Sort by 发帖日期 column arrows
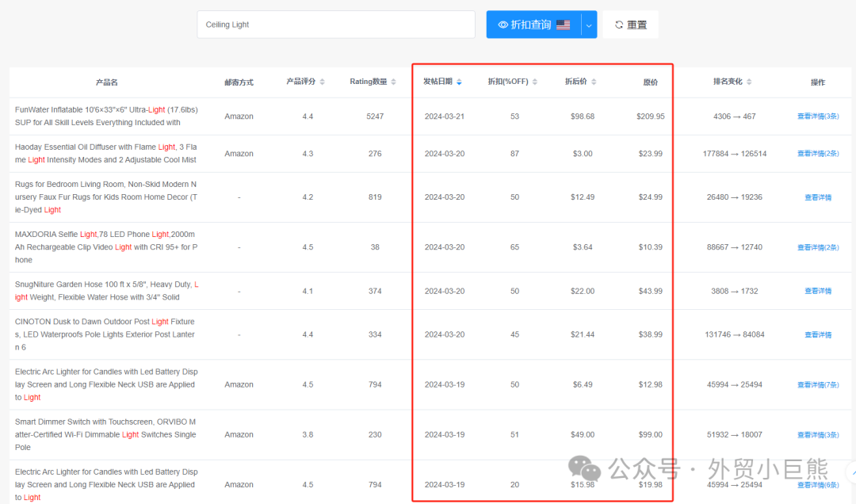856x504 pixels. pos(459,82)
